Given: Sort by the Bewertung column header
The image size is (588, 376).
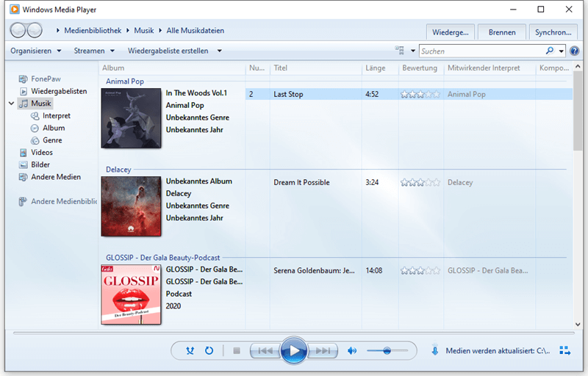Looking at the screenshot, I should coord(420,68).
